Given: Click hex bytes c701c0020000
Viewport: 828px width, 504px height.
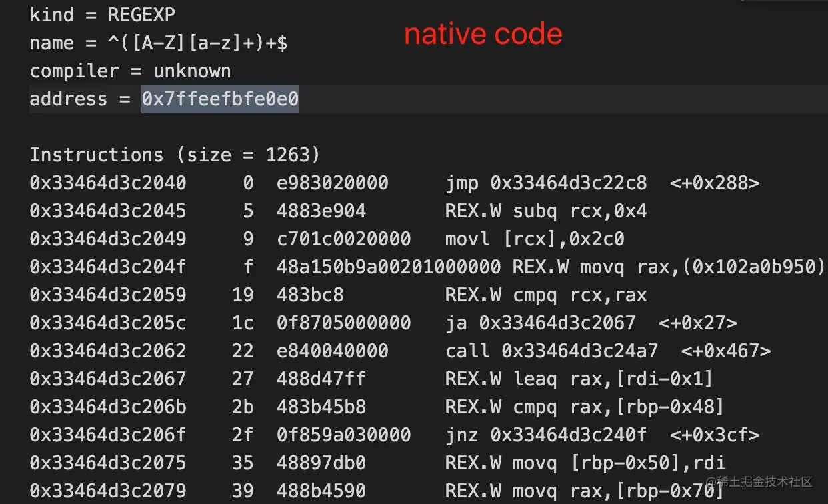Looking at the screenshot, I should point(344,239).
